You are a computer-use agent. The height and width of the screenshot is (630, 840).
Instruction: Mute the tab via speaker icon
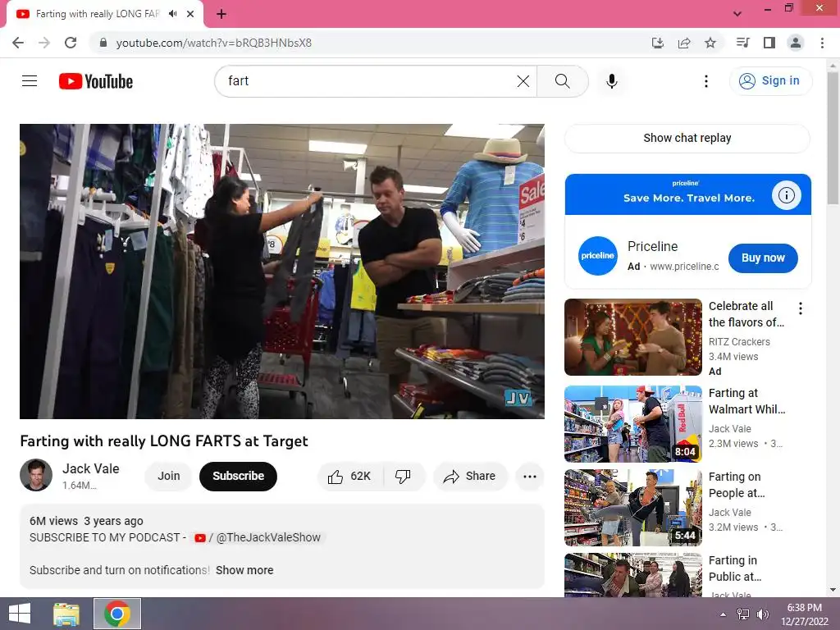click(172, 14)
